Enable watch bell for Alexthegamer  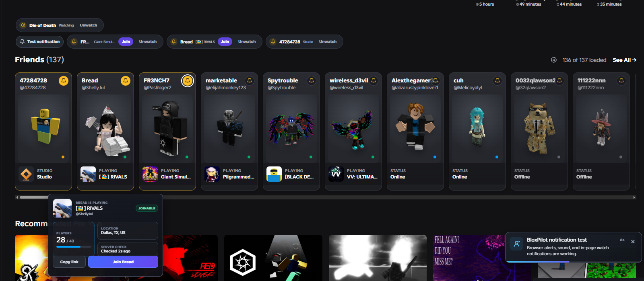pyautogui.click(x=436, y=81)
